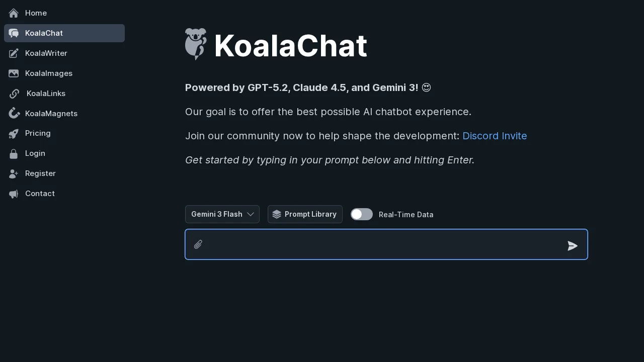
Task: Click the paperclip attachment icon
Action: coord(198,244)
